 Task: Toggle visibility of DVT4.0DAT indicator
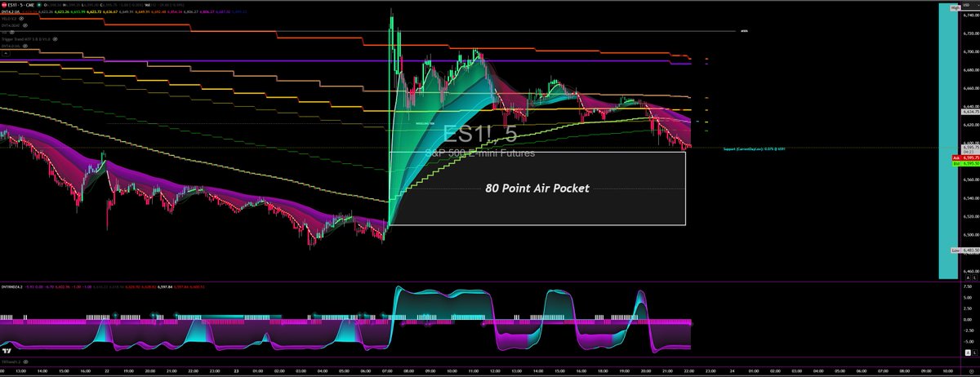pos(25,25)
